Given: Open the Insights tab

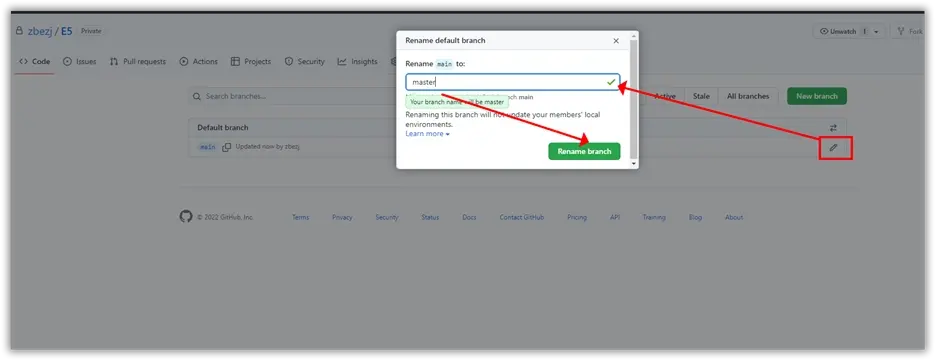Looking at the screenshot, I should tap(358, 61).
